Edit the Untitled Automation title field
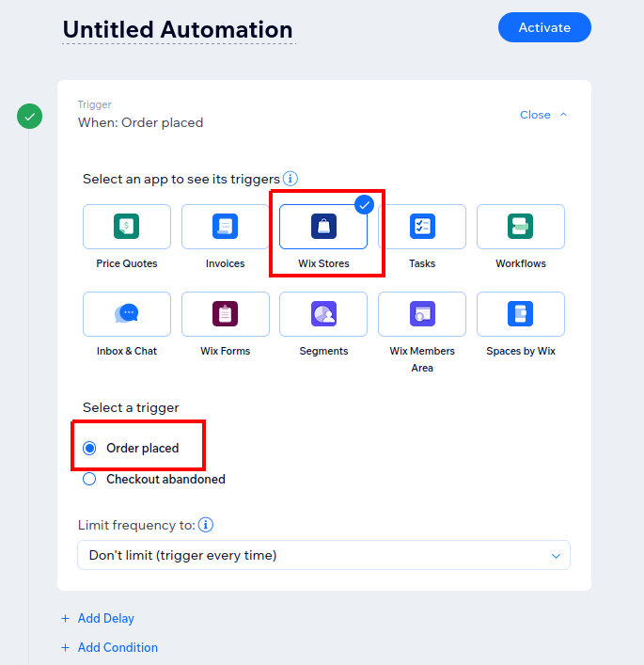 [x=178, y=30]
